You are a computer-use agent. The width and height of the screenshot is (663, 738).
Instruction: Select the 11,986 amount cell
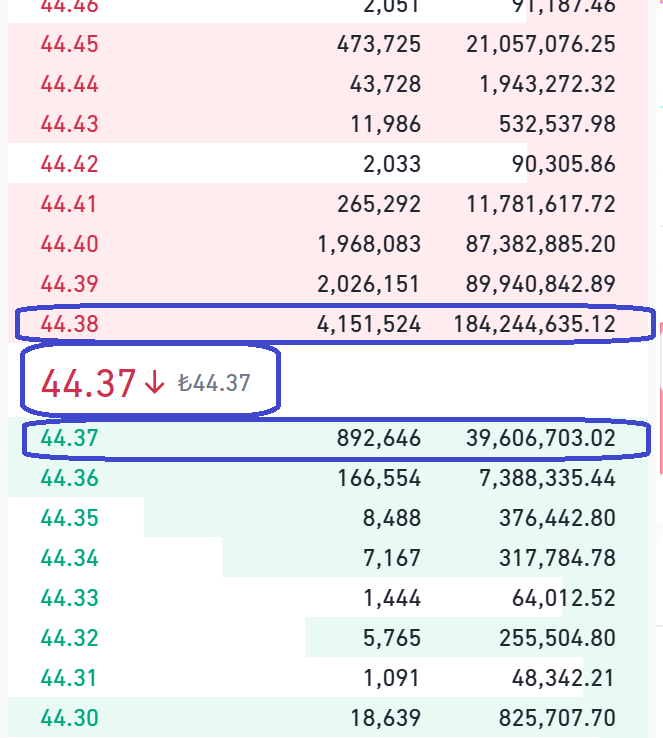click(385, 124)
